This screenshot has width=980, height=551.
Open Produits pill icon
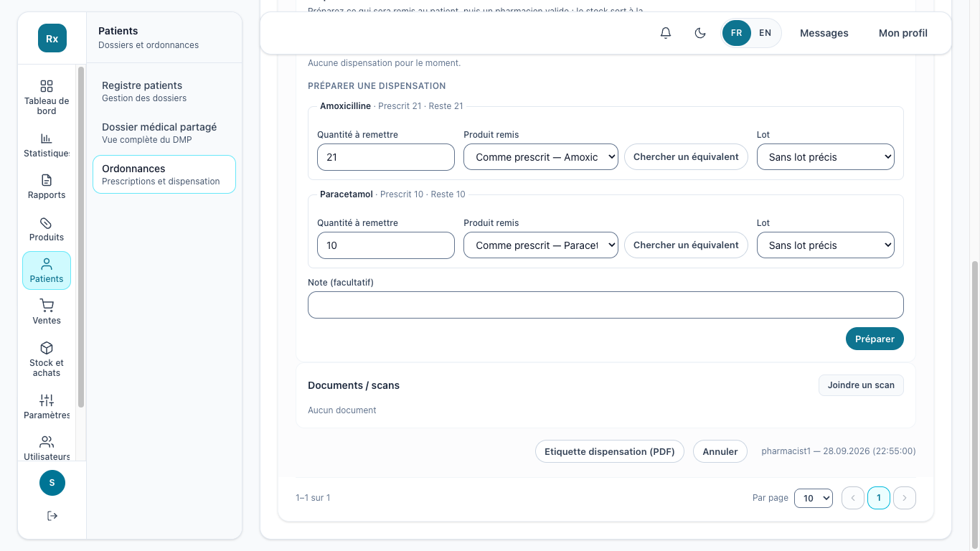(x=47, y=222)
